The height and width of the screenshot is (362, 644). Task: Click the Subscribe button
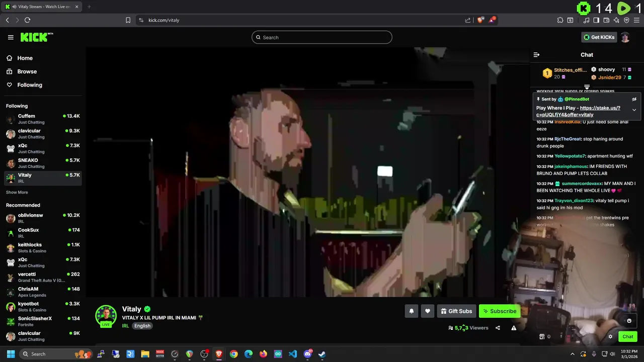[499, 311]
